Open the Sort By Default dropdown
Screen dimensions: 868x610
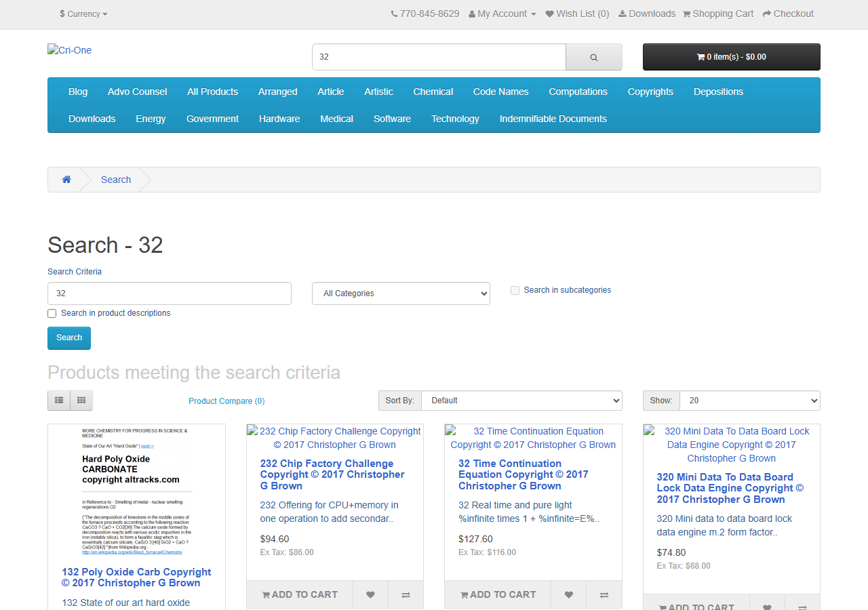521,401
